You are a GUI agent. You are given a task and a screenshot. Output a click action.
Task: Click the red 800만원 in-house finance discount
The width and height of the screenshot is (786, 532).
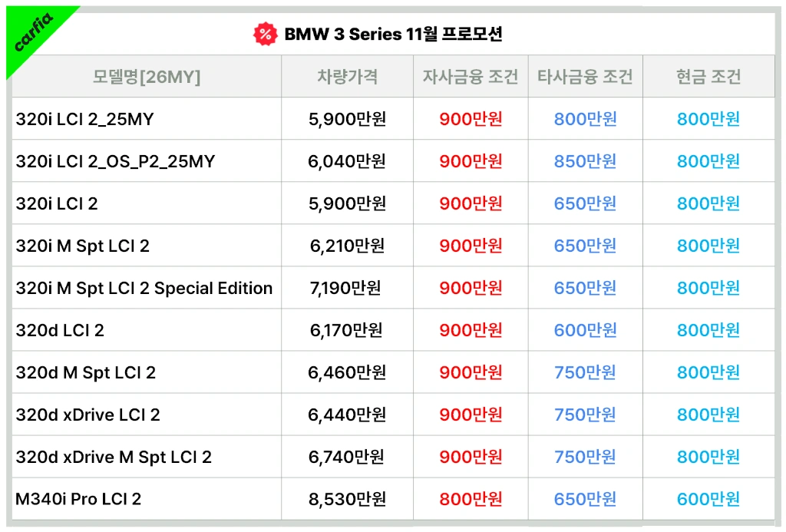(x=471, y=499)
